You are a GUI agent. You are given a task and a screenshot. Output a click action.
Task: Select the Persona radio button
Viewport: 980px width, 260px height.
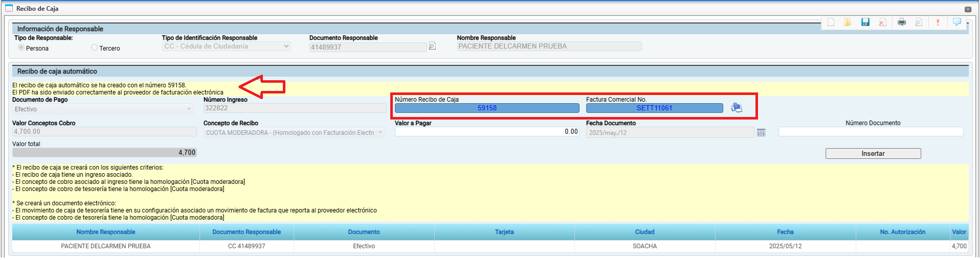tap(21, 48)
